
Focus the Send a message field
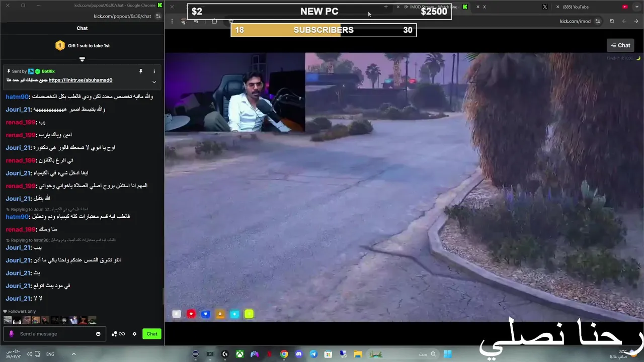click(x=54, y=334)
